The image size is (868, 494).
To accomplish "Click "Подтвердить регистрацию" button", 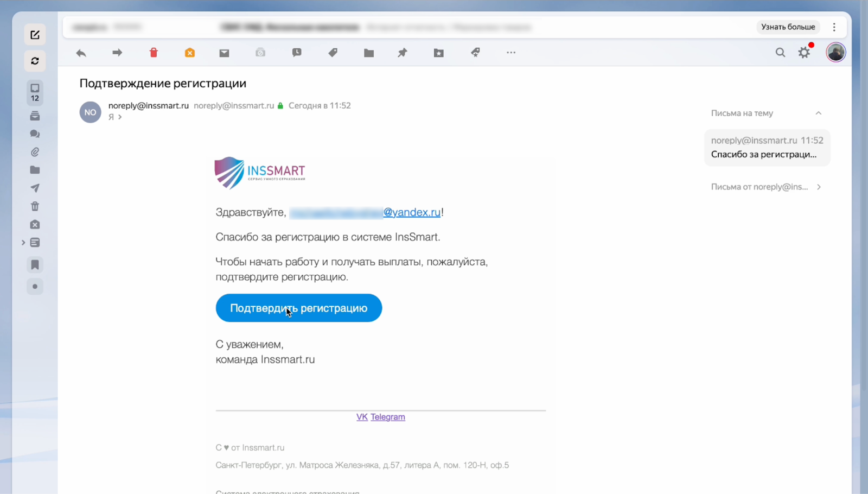I will pyautogui.click(x=299, y=308).
